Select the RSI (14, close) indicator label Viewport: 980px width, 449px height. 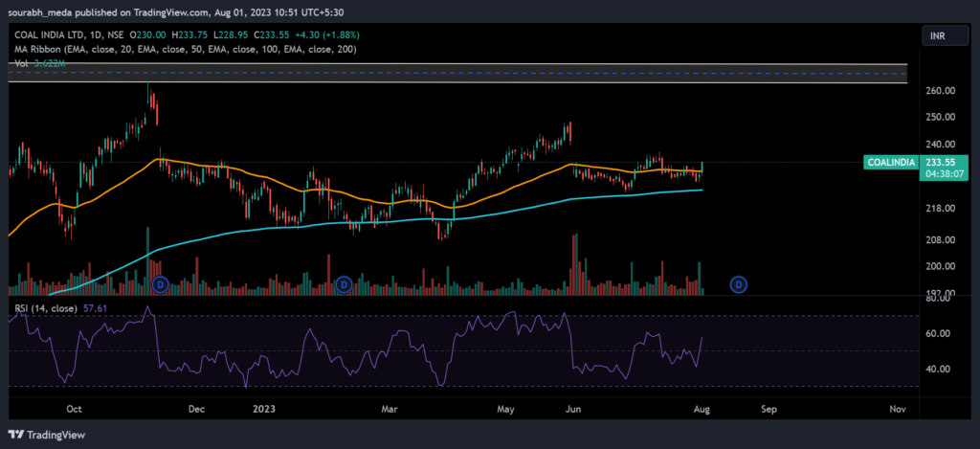(x=44, y=308)
